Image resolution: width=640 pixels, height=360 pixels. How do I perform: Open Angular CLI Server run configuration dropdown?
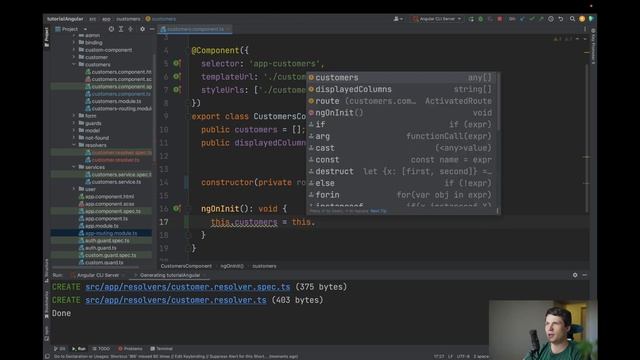(437, 19)
